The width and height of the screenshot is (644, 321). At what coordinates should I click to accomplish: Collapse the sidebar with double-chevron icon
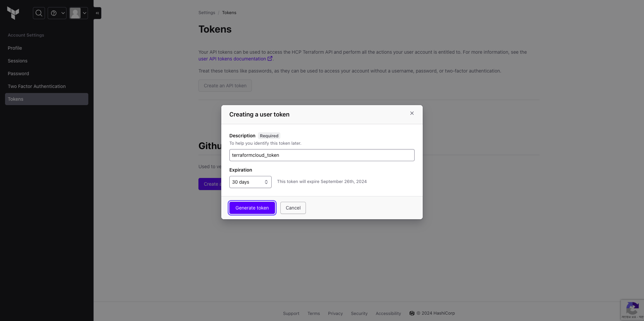97,13
